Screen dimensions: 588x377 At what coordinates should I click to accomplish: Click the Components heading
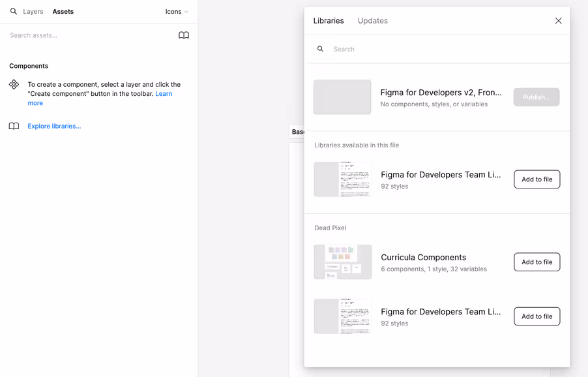click(x=29, y=66)
